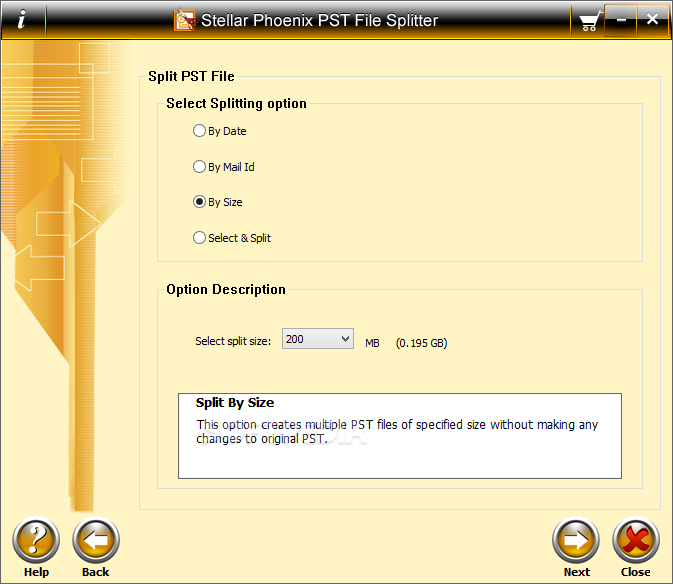Click the '(0.195 GB)' size text
673x584 pixels.
pos(421,343)
